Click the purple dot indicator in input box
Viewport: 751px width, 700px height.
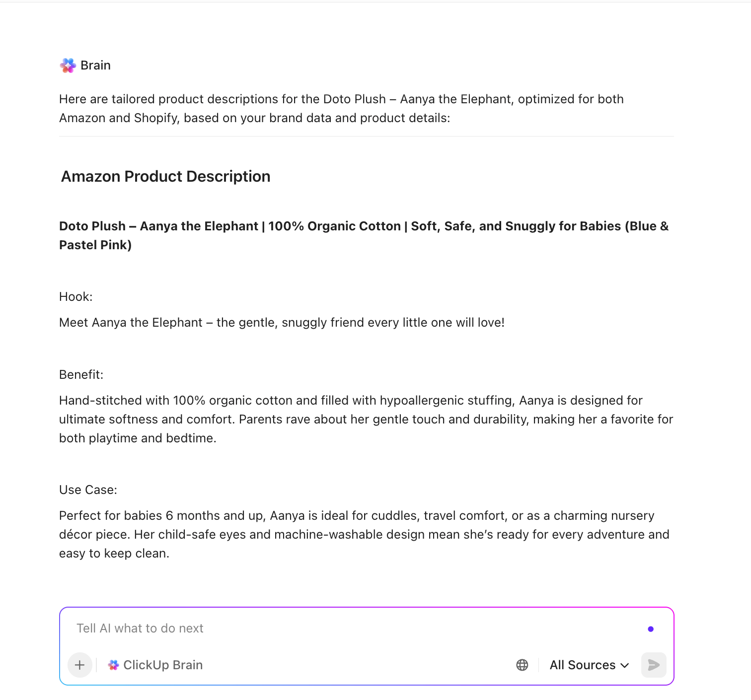[x=651, y=628]
